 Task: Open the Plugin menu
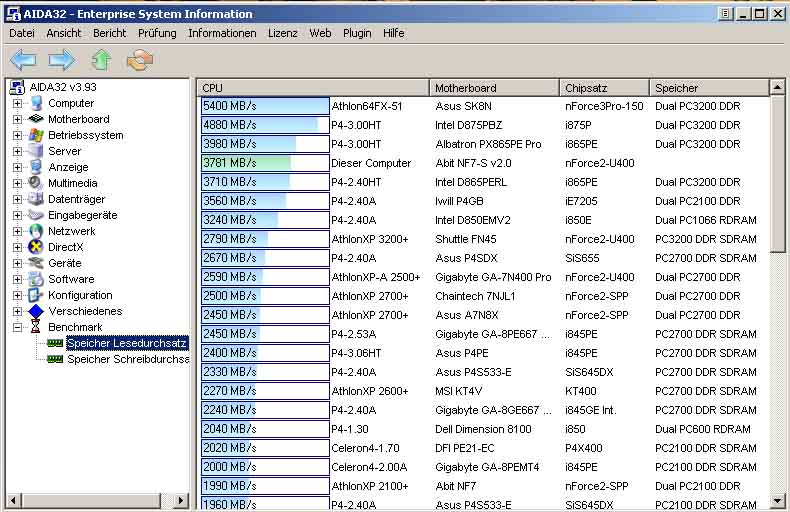point(357,33)
